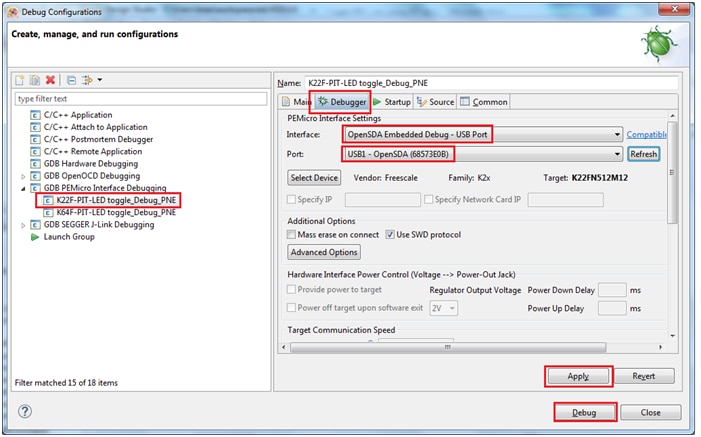Click the horizontal scrollbar thumb

click(448, 348)
